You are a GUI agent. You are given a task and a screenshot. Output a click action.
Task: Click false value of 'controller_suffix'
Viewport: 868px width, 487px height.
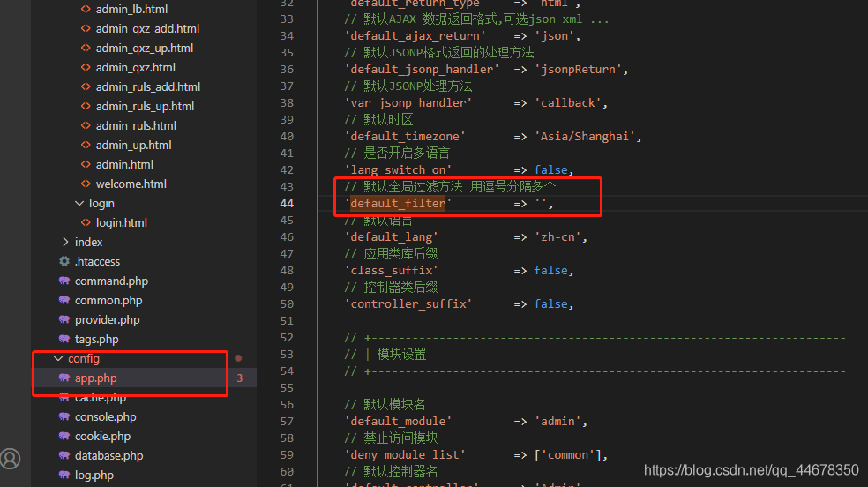click(550, 303)
